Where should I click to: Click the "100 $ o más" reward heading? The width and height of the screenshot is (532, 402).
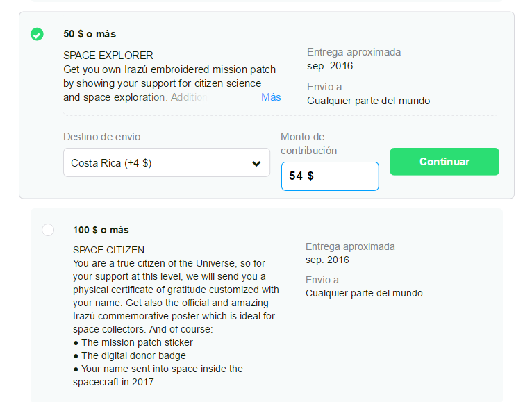(101, 230)
